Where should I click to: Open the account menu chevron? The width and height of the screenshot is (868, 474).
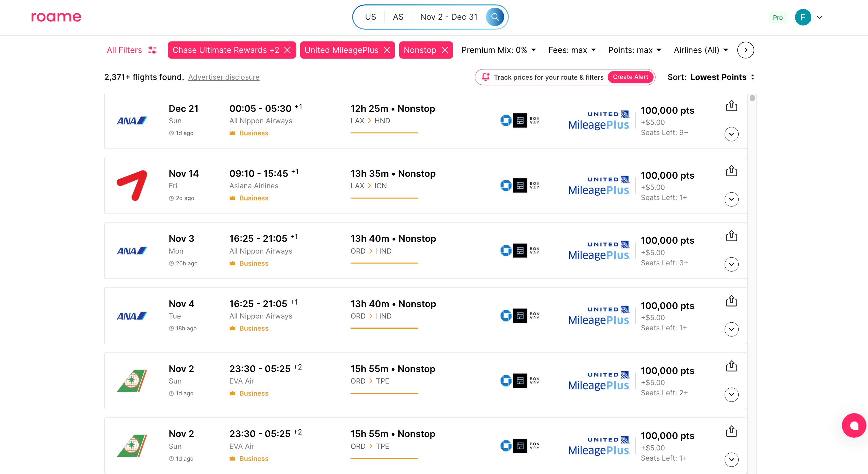point(820,17)
